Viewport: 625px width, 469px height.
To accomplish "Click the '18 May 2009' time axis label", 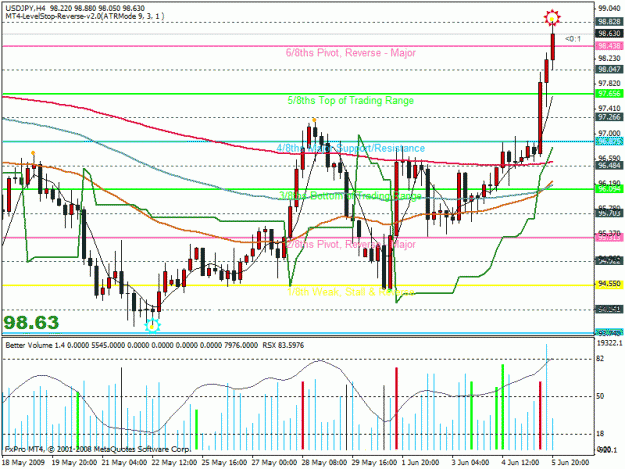I will (23, 463).
